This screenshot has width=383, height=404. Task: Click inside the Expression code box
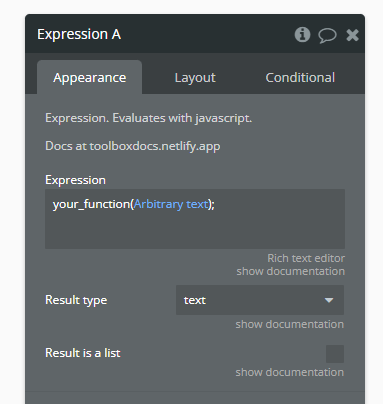pos(195,219)
